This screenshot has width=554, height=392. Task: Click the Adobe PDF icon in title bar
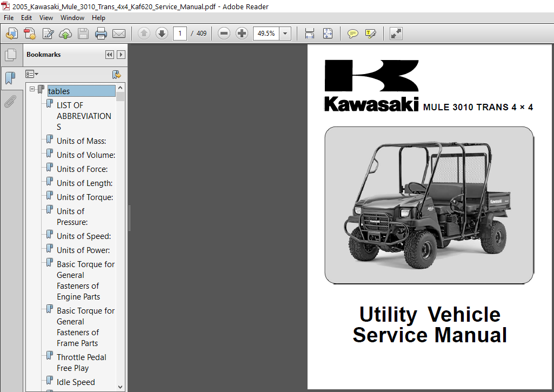tap(5, 6)
